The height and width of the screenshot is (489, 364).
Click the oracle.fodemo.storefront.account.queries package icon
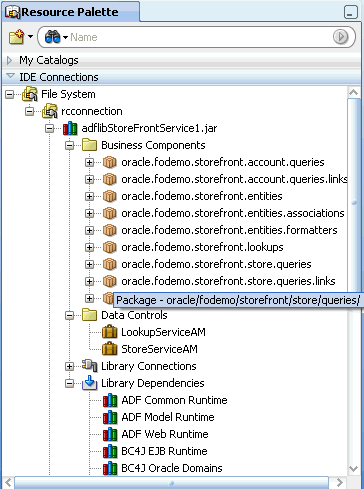[109, 162]
